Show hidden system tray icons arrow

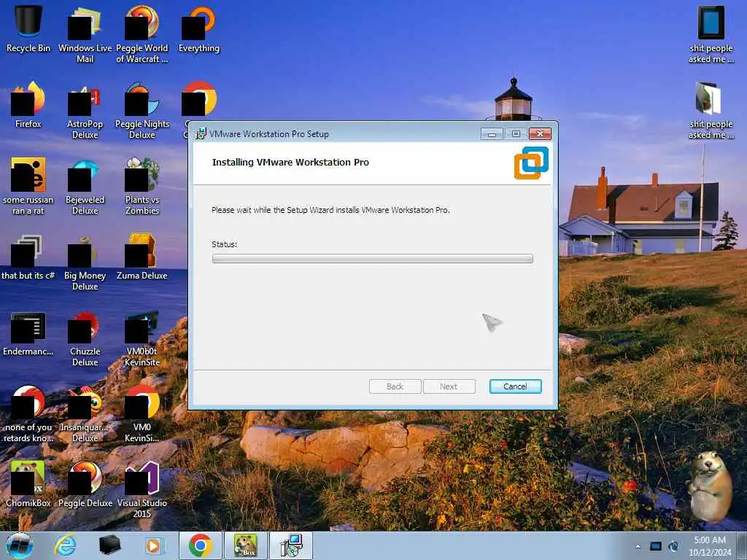638,546
